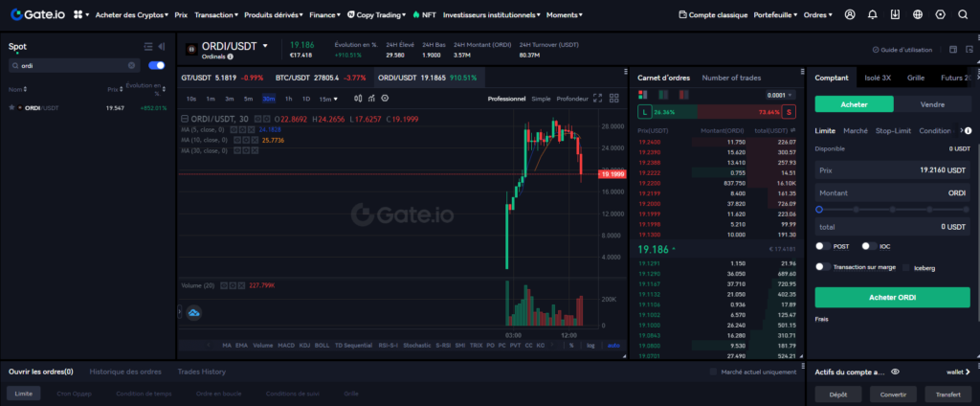Click the fullscreen chart icon
980x406 pixels.
tap(597, 99)
